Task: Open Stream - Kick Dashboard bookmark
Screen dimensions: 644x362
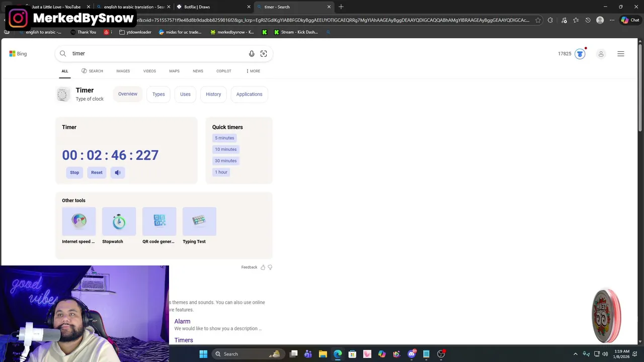Action: tap(296, 32)
